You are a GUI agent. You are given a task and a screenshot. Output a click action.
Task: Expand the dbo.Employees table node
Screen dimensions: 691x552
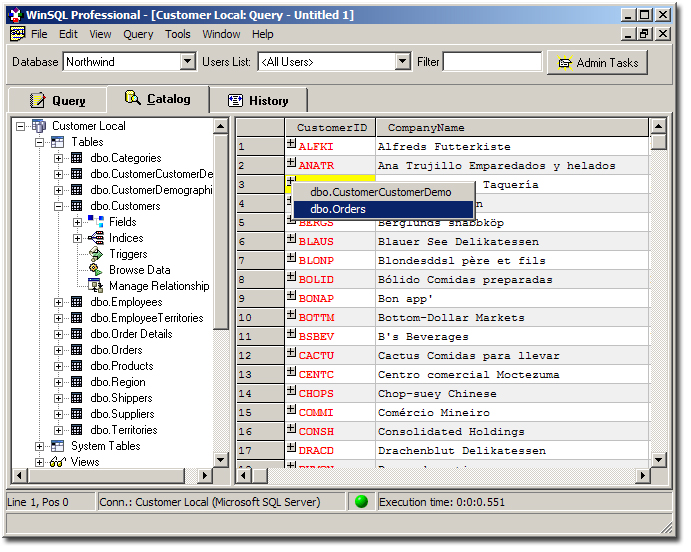[59, 302]
